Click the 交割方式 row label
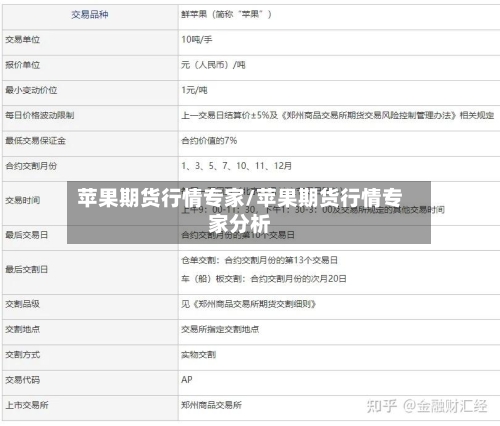Viewport: 500px width, 426px height. click(x=23, y=355)
